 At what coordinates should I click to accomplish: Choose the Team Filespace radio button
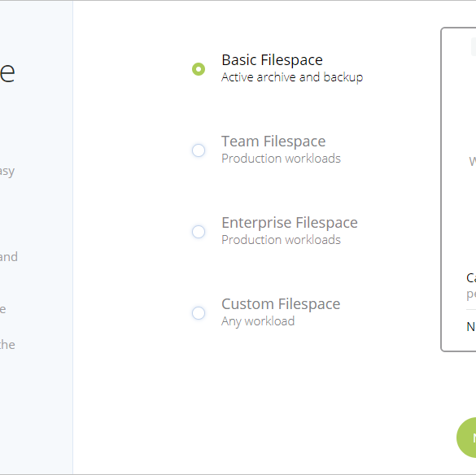(199, 150)
